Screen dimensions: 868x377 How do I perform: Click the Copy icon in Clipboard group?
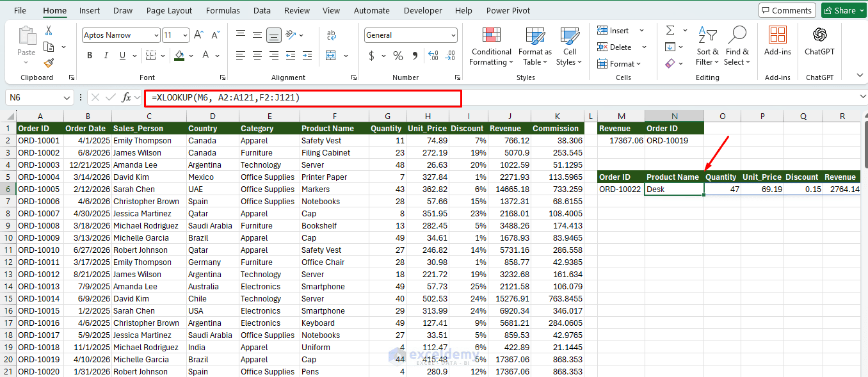pos(49,47)
